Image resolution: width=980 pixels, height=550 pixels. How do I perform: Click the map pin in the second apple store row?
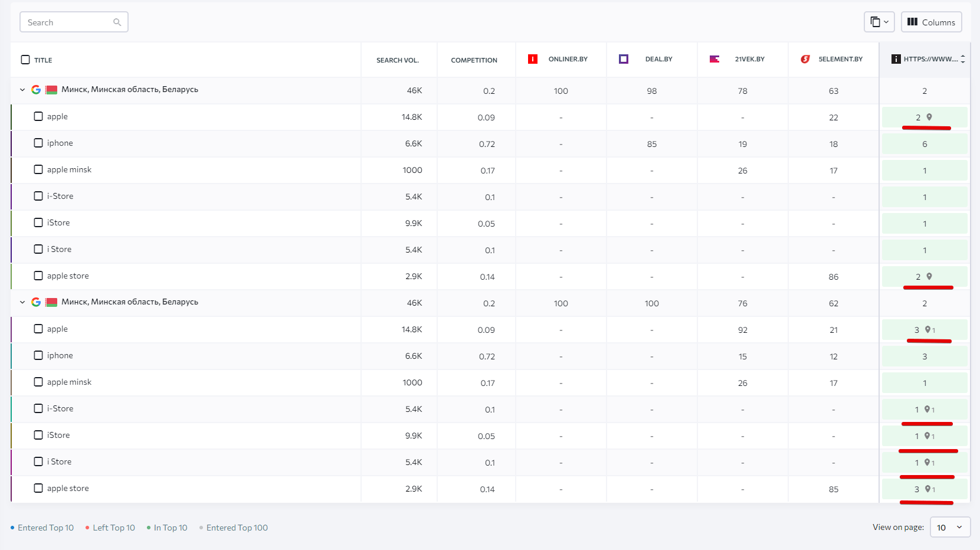coord(928,489)
